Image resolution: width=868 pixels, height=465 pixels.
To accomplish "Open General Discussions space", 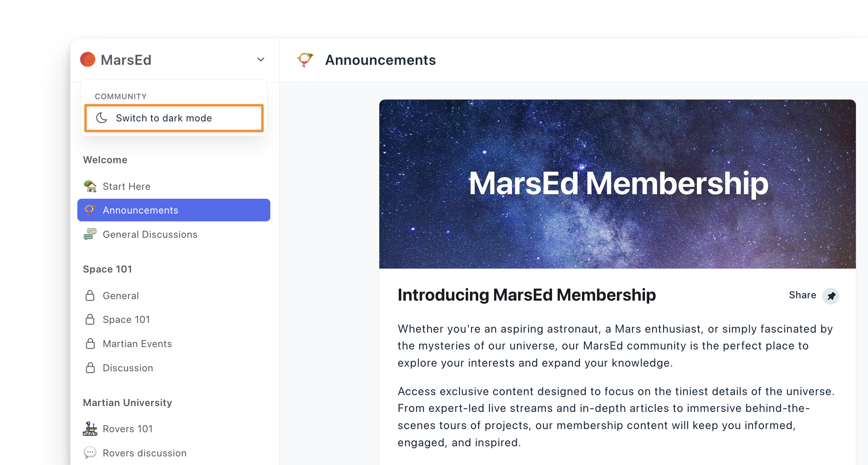I will pyautogui.click(x=150, y=234).
